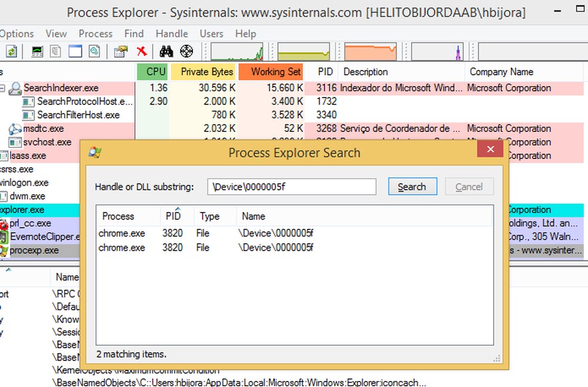This screenshot has height=387, width=588.
Task: Toggle the Show Lower Pane toolbar icon
Action: click(x=75, y=52)
